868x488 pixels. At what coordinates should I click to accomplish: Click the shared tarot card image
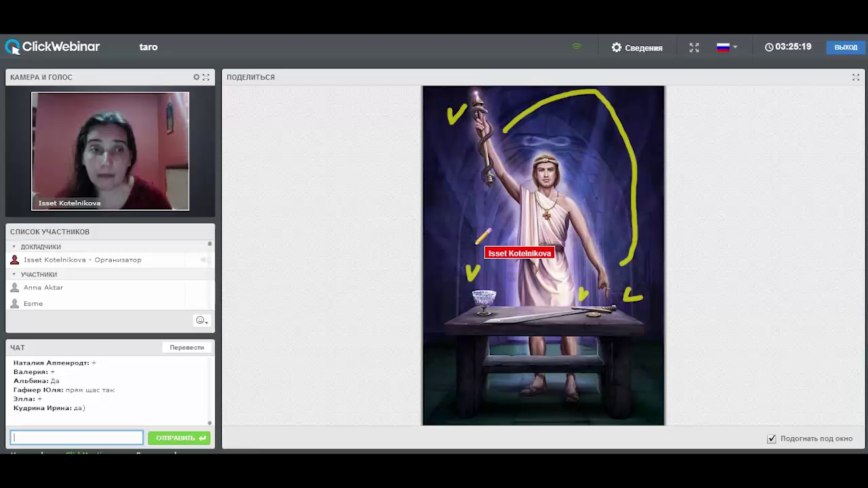pyautogui.click(x=543, y=256)
